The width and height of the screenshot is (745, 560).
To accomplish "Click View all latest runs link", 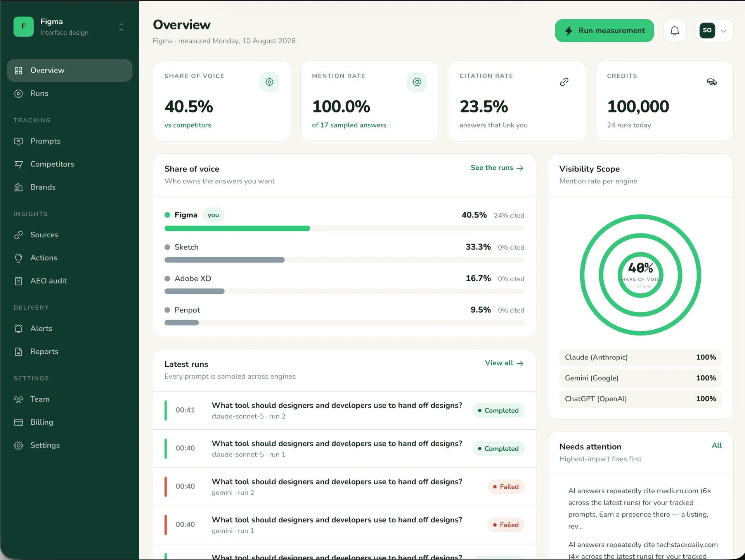I will [504, 363].
